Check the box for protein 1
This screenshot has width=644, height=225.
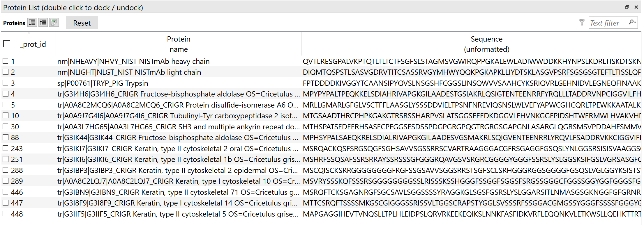(6, 61)
